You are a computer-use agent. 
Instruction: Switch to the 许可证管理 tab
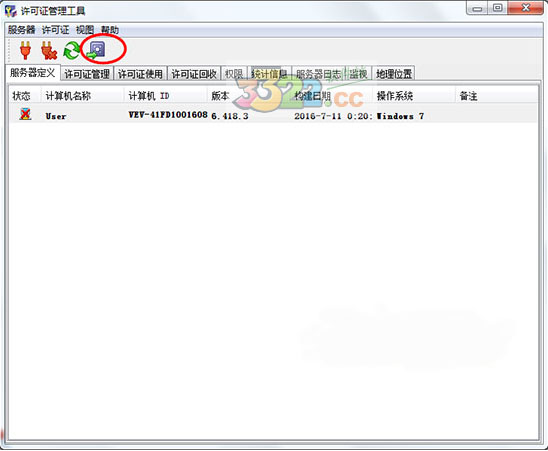click(87, 74)
